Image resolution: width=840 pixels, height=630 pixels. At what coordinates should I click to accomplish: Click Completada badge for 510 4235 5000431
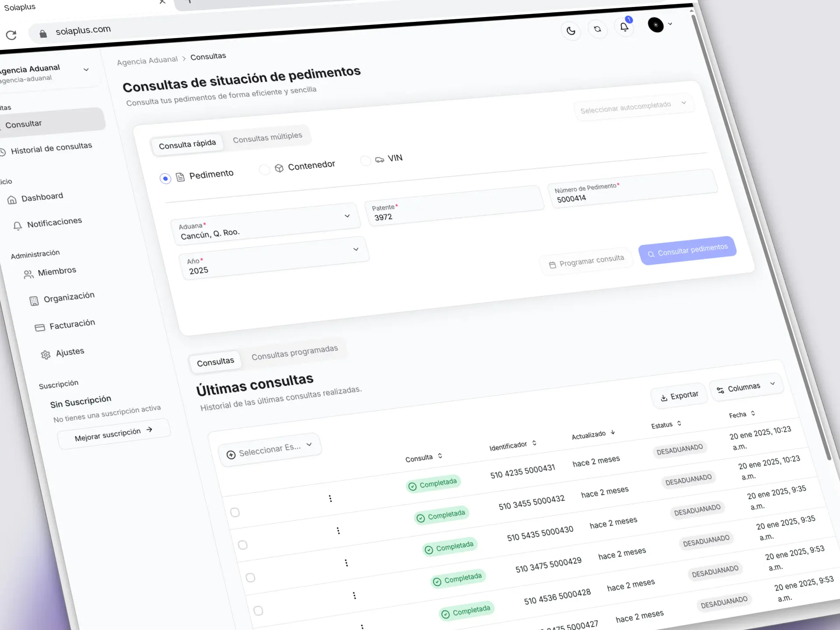(x=434, y=483)
